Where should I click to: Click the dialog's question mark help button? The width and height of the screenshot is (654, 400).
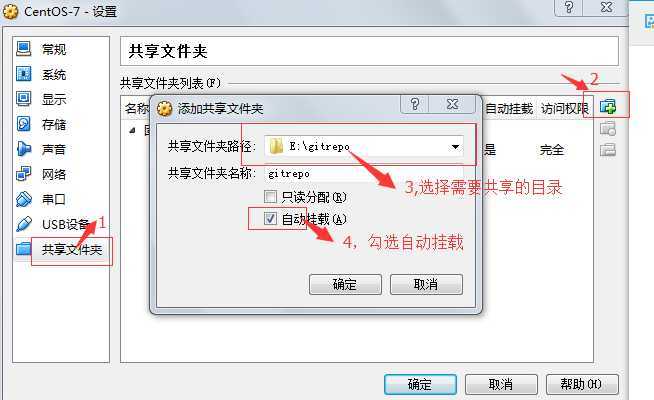click(x=415, y=104)
